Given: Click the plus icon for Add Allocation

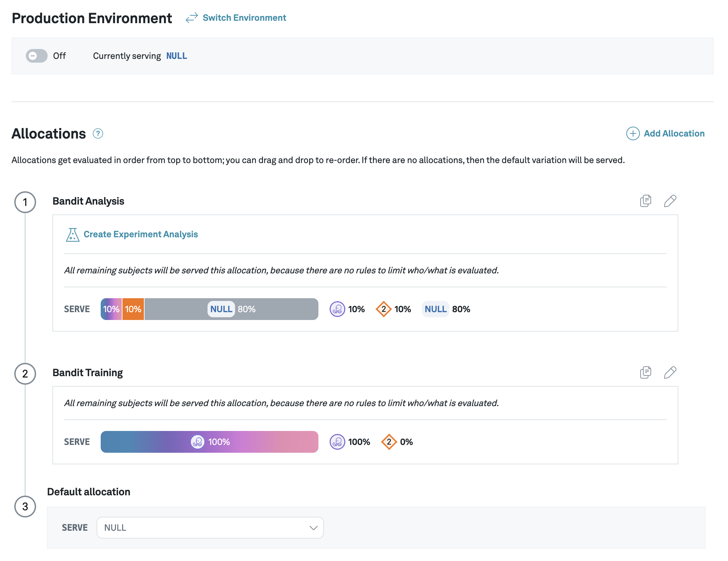Looking at the screenshot, I should (633, 133).
